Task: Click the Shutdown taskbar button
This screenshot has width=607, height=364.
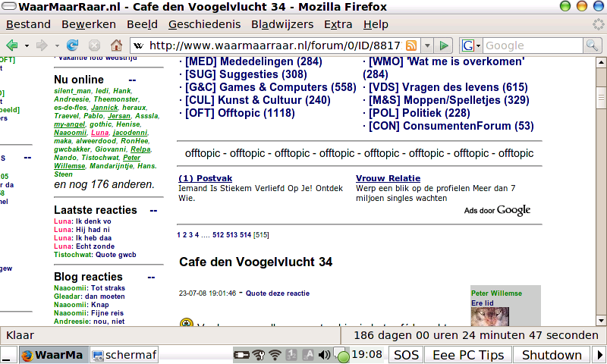Action: (551, 355)
